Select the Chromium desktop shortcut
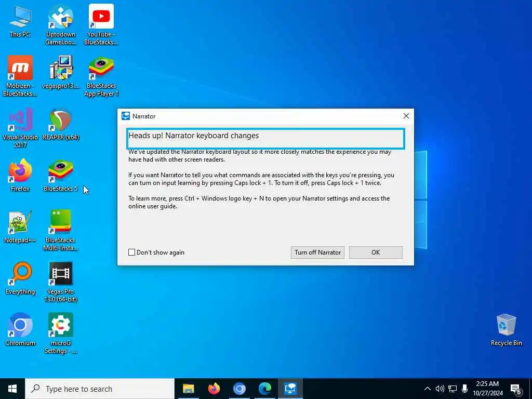This screenshot has height=399, width=532. [x=20, y=329]
